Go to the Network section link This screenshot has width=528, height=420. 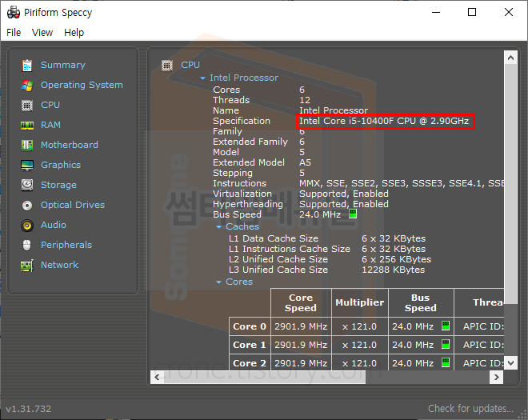click(60, 265)
